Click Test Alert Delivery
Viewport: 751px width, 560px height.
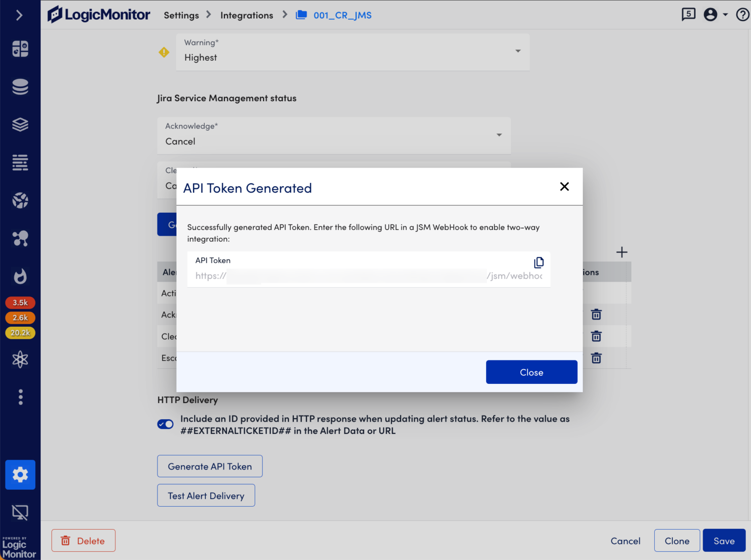[x=206, y=495]
